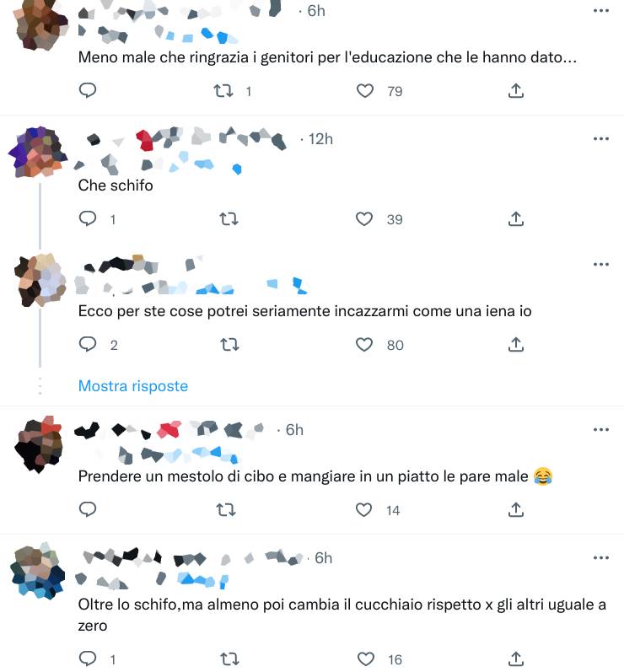Screen dimensions: 624x672
Task: Share the 'Meno male che ringrazia' tweet
Action: point(516,91)
